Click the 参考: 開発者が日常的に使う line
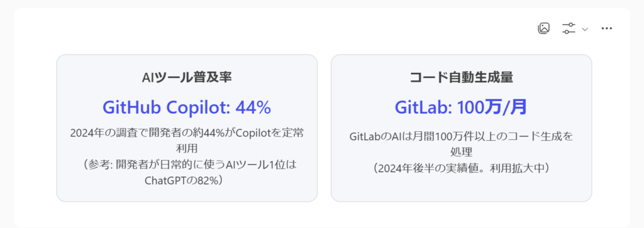This screenshot has height=228, width=644. [x=187, y=165]
